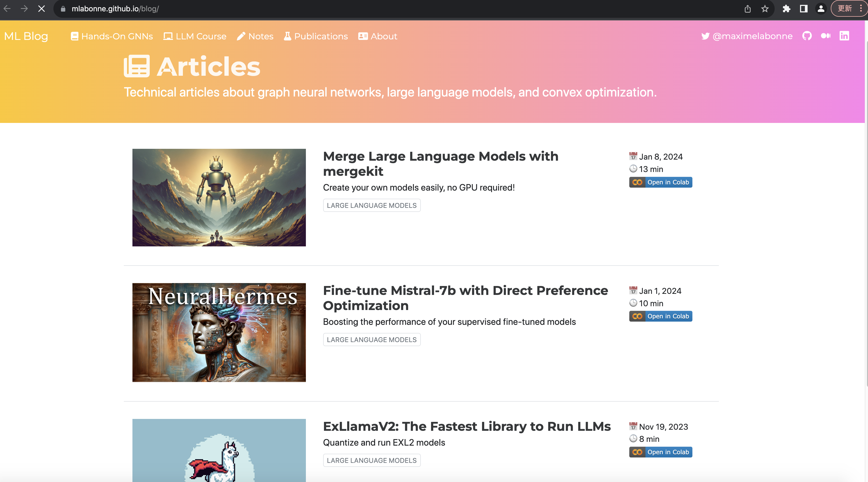
Task: Open mergekit article title link
Action: click(440, 164)
